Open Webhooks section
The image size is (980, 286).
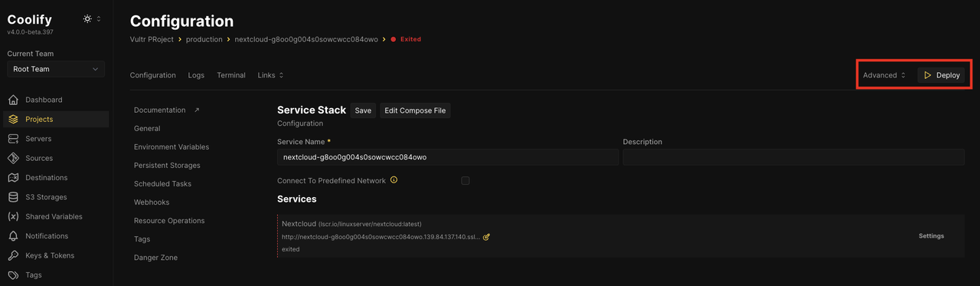(152, 202)
